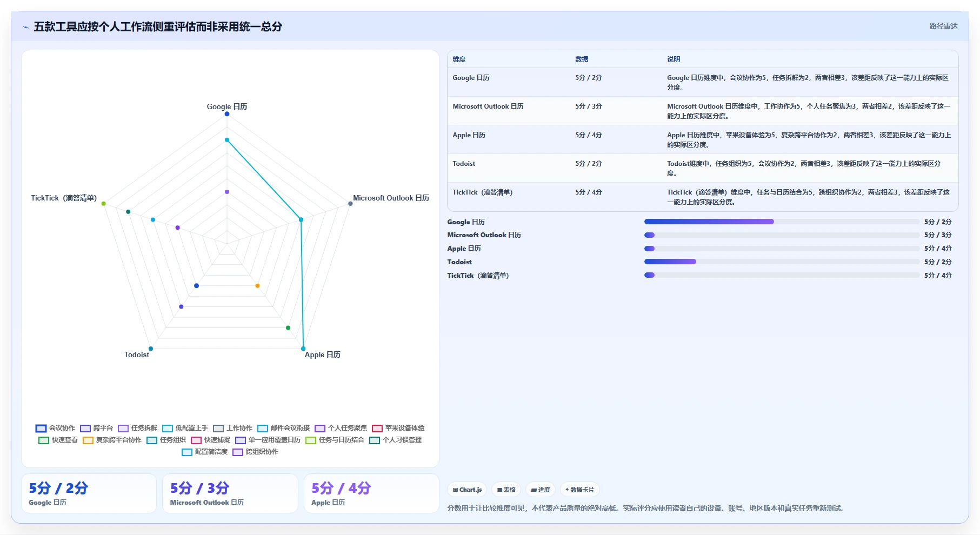Image resolution: width=980 pixels, height=535 pixels.
Task: Toggle the 配置简洁度 legend series
Action: (205, 452)
